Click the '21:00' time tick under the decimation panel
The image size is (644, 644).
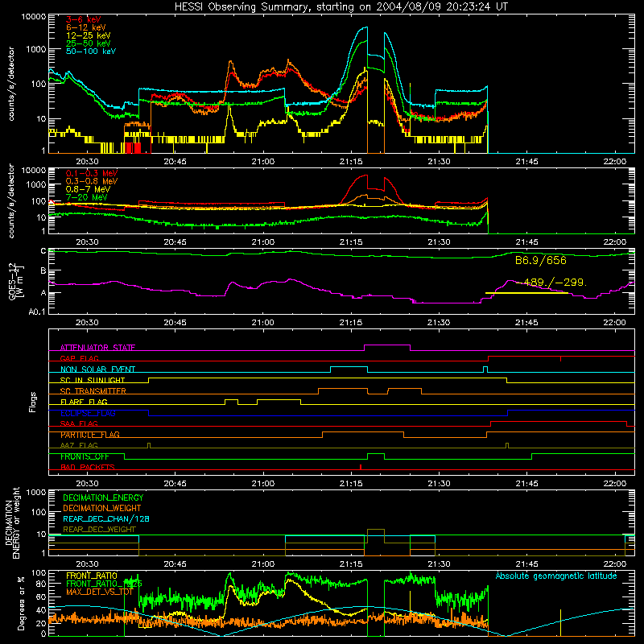tap(263, 564)
